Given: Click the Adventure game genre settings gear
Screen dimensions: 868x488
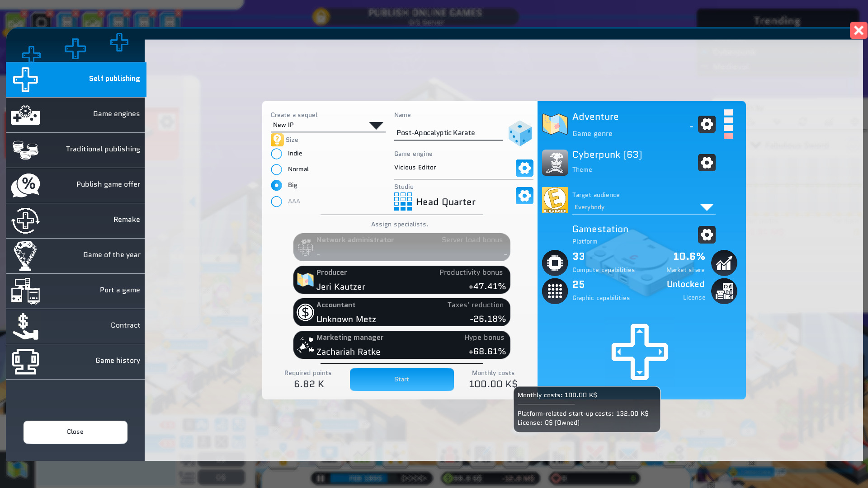Looking at the screenshot, I should pyautogui.click(x=707, y=125).
